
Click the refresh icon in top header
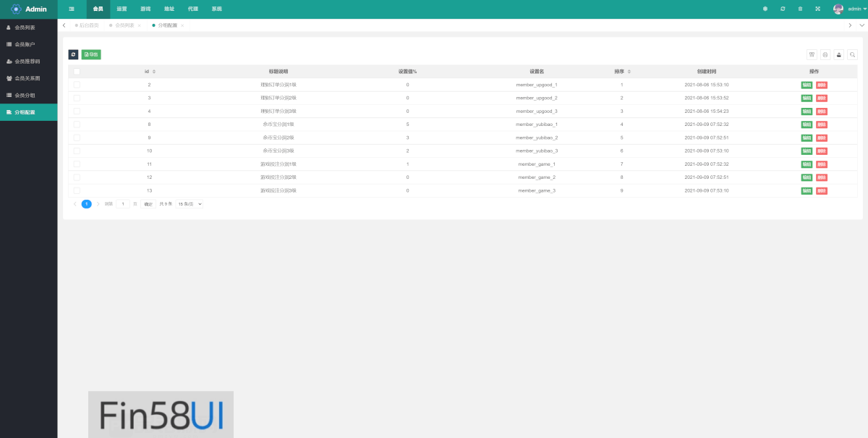tap(783, 9)
